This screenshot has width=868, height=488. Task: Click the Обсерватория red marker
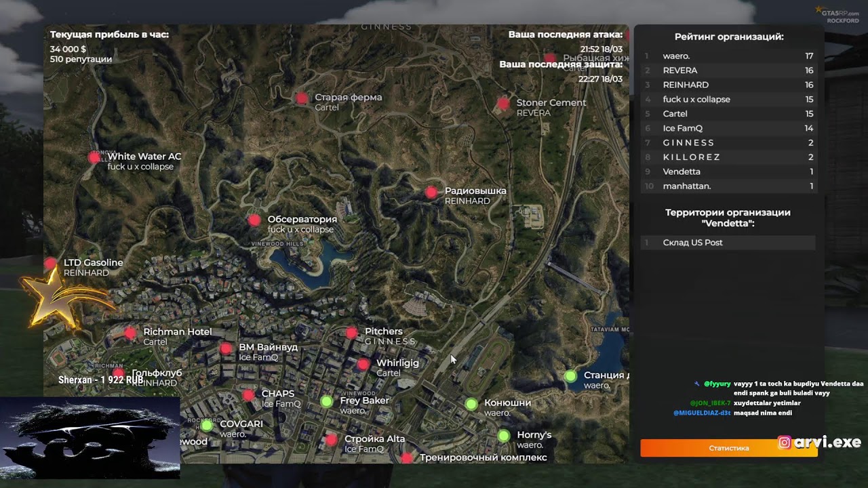(x=254, y=220)
